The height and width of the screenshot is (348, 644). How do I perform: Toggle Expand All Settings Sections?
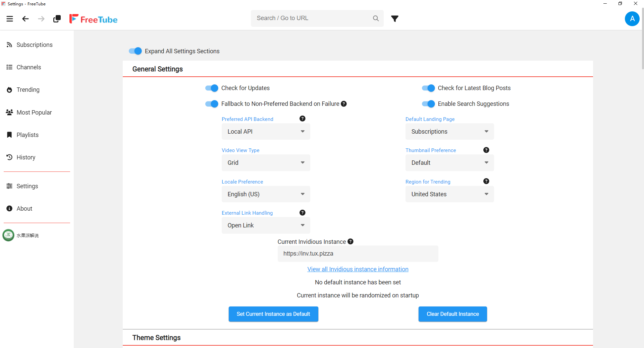click(135, 51)
